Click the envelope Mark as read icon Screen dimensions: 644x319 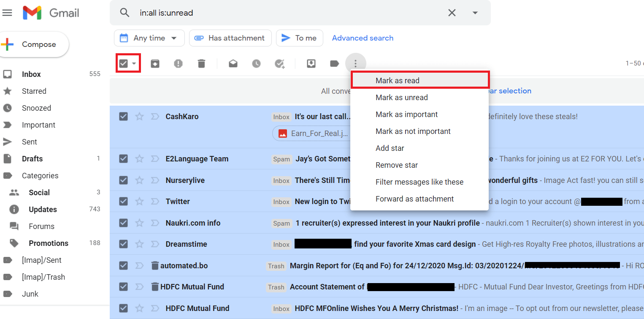coord(233,63)
